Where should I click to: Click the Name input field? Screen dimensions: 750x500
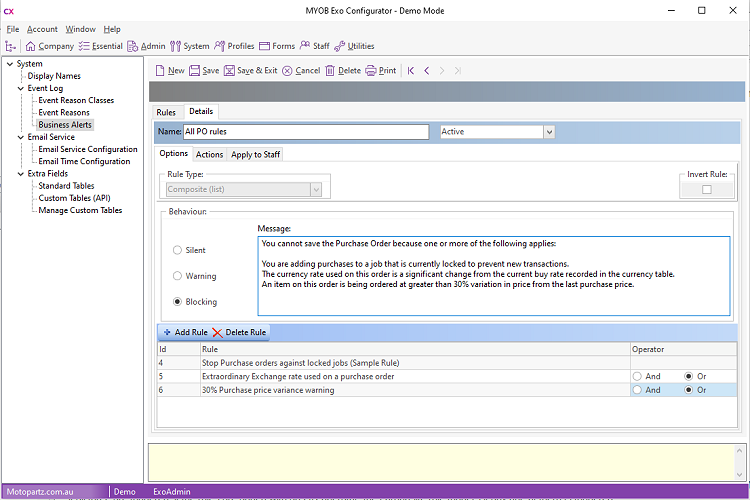coord(306,132)
